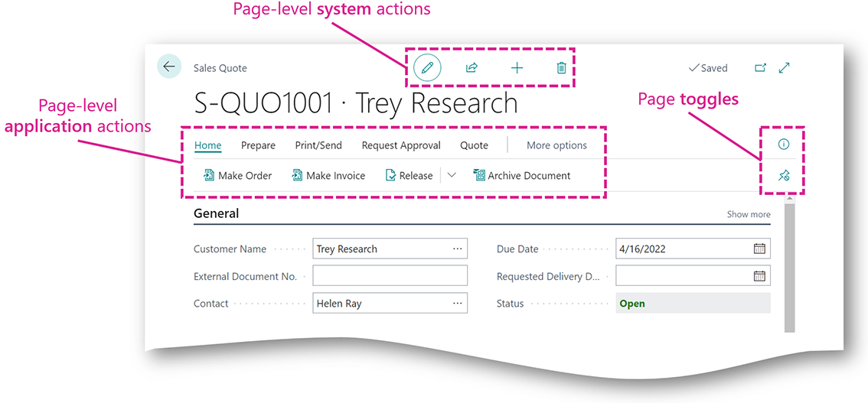This screenshot has width=868, height=403.
Task: Open Contact lookup ellipsis
Action: (x=457, y=303)
